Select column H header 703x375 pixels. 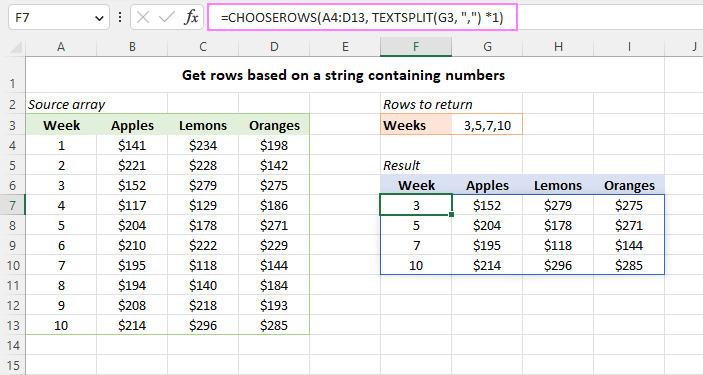(x=558, y=46)
